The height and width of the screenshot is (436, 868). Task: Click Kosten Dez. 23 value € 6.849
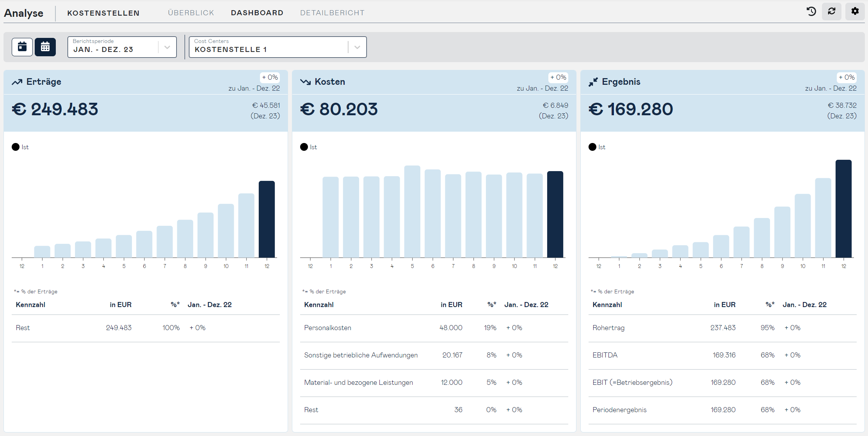click(x=555, y=105)
